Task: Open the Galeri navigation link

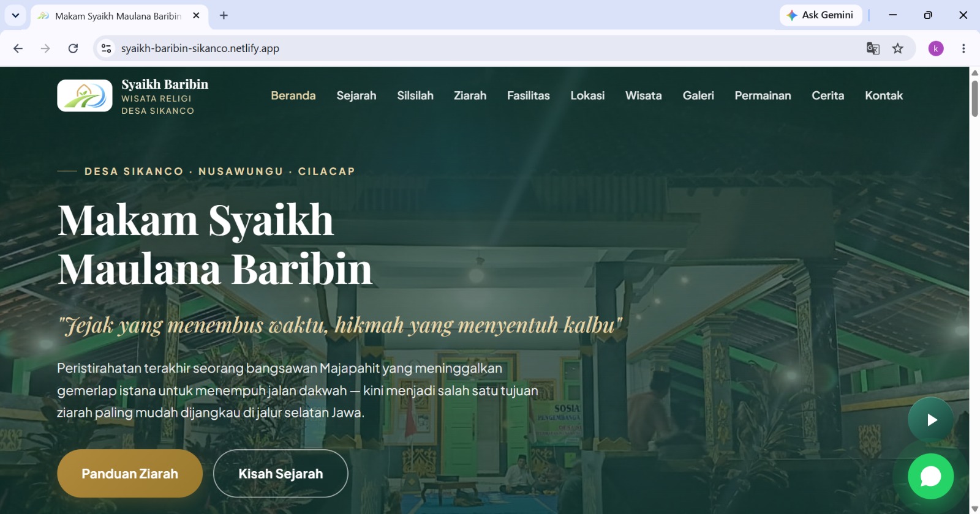Action: 698,95
